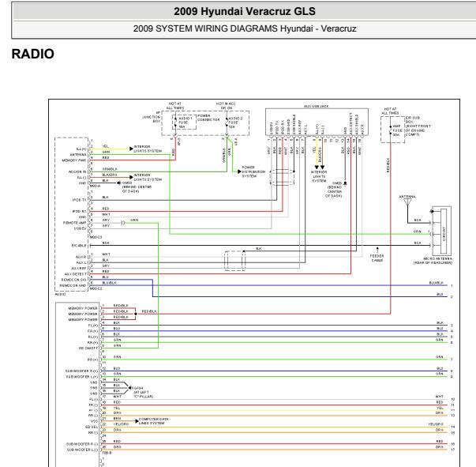Viewport: 476px width, 467px height.
Task: Select the IPOD TX pin label on audio unit
Action: click(79, 200)
